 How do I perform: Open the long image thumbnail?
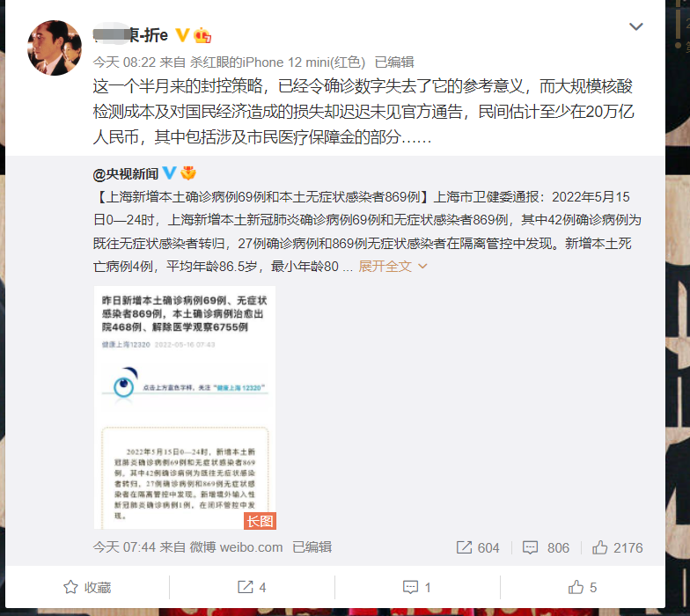tap(185, 407)
